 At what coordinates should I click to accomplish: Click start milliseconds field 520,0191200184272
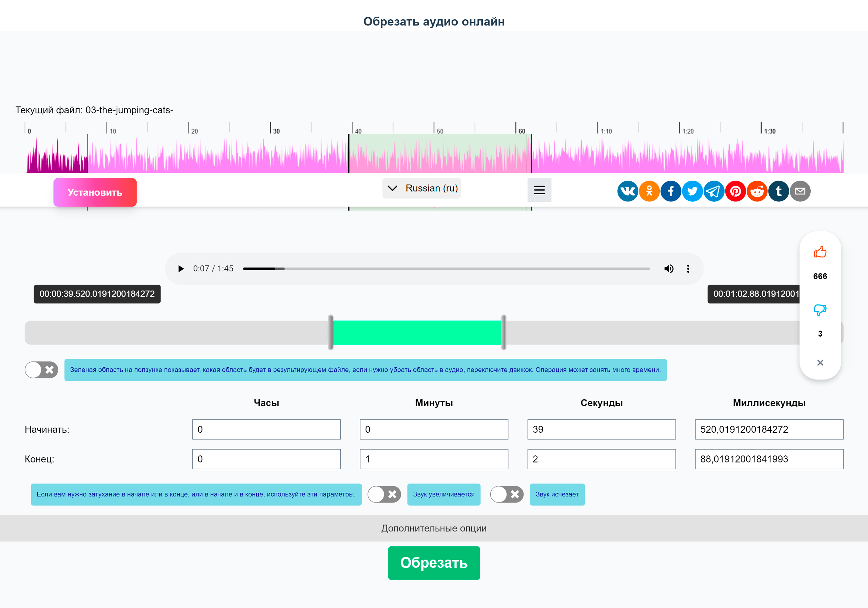click(769, 430)
